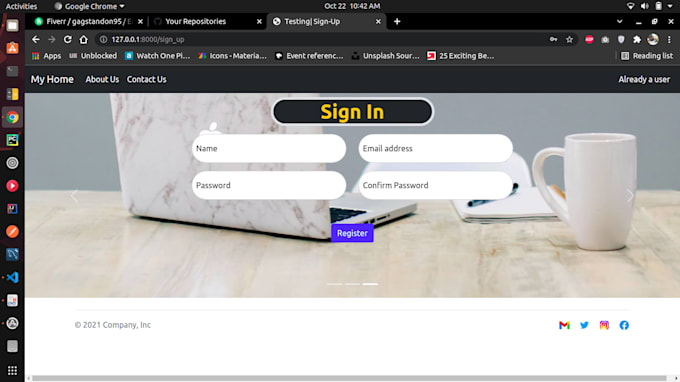This screenshot has height=382, width=680.
Task: Close the Fiverr tab
Action: click(140, 21)
